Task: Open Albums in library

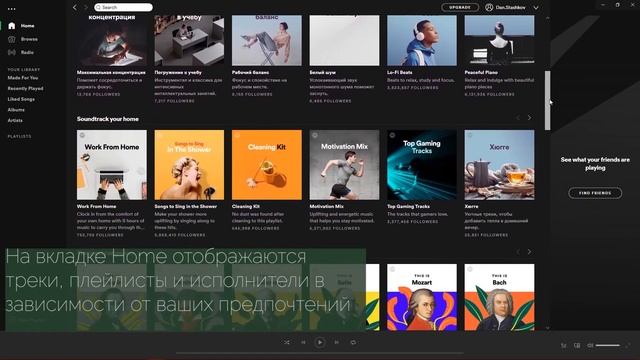Action: [x=16, y=109]
